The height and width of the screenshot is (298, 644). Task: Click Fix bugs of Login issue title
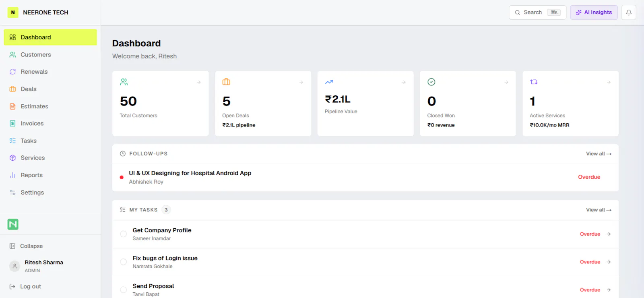[165, 258]
